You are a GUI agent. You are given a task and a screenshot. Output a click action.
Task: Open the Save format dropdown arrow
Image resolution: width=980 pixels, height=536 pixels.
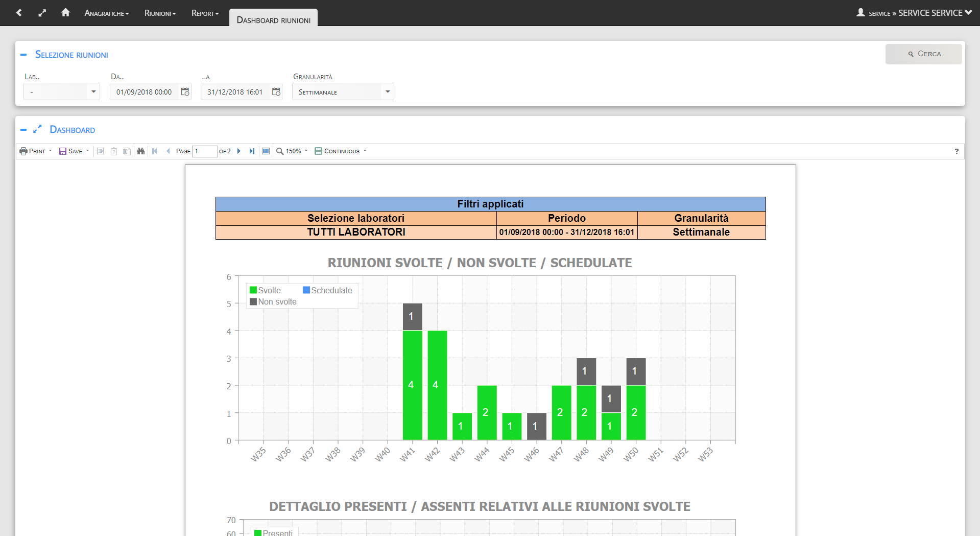click(x=87, y=151)
